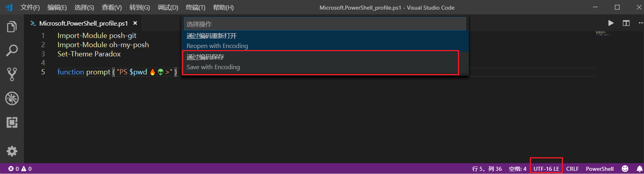Open the Extensions view icon
644x174 pixels.
pos(12,122)
